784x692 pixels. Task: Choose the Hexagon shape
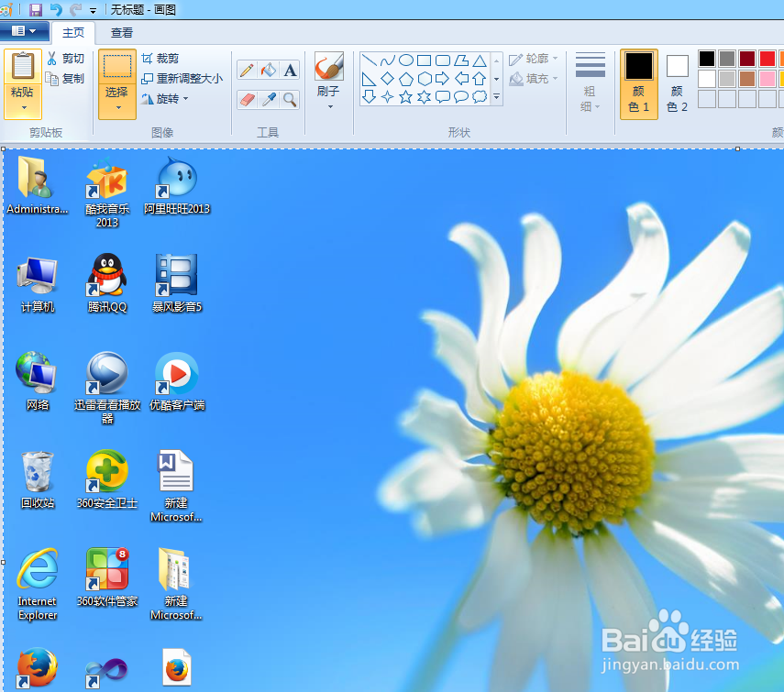tap(425, 79)
